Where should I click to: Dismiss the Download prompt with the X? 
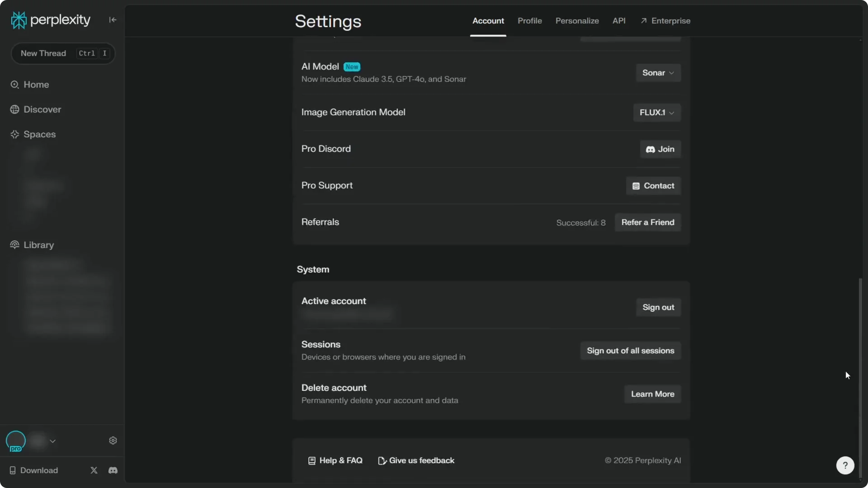[94, 470]
